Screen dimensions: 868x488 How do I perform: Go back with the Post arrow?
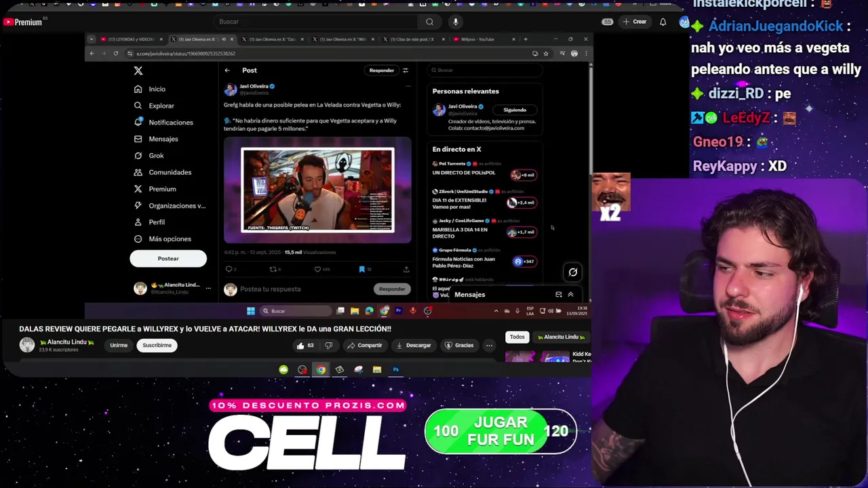[x=227, y=70]
